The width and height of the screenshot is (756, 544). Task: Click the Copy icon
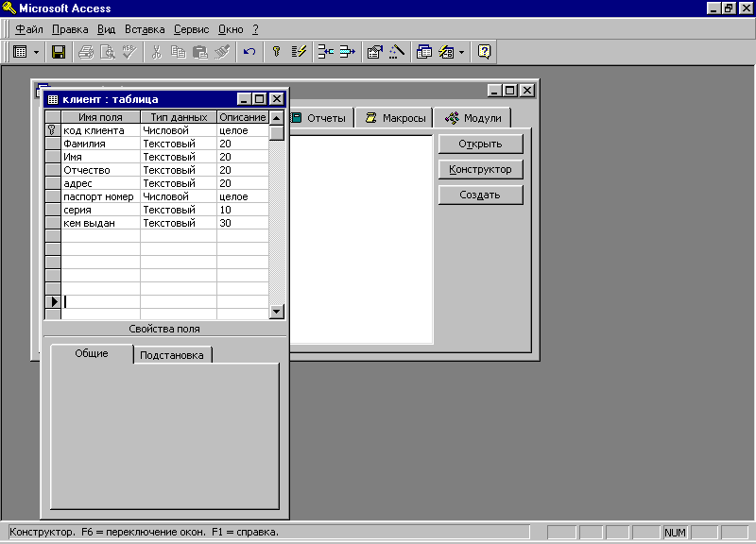pyautogui.click(x=179, y=52)
